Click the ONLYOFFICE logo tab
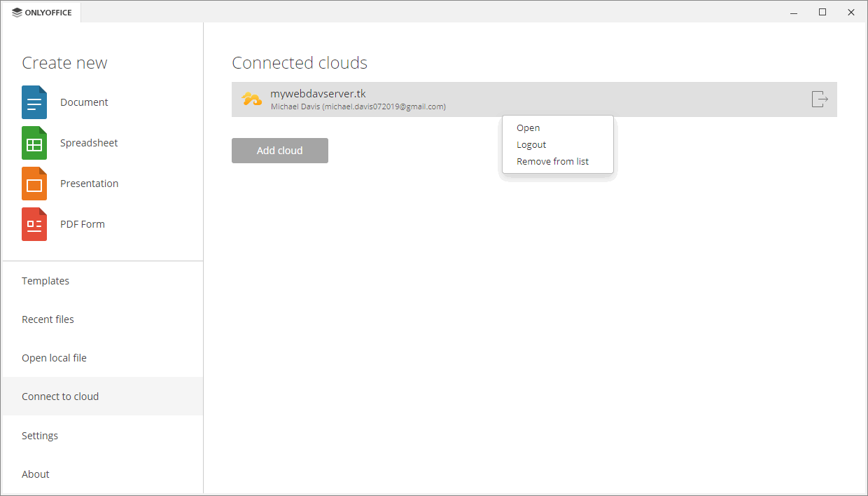This screenshot has height=496, width=868. coord(42,13)
